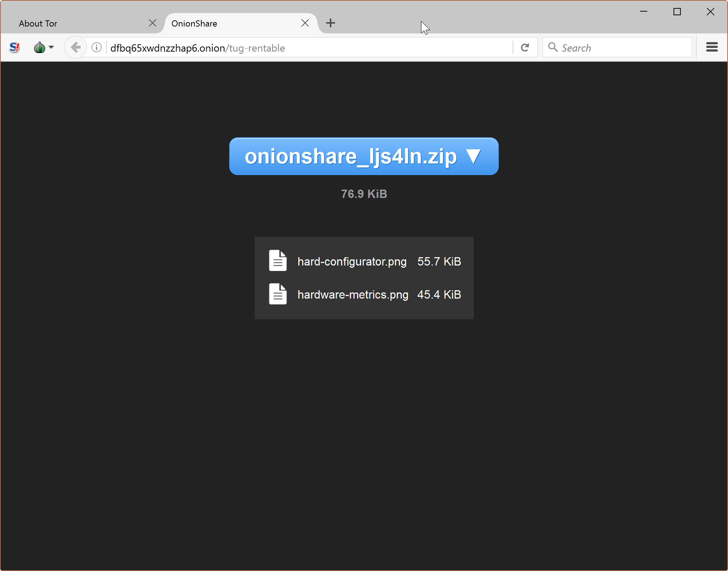Close the About Tor tab
This screenshot has width=728, height=571.
(x=153, y=23)
